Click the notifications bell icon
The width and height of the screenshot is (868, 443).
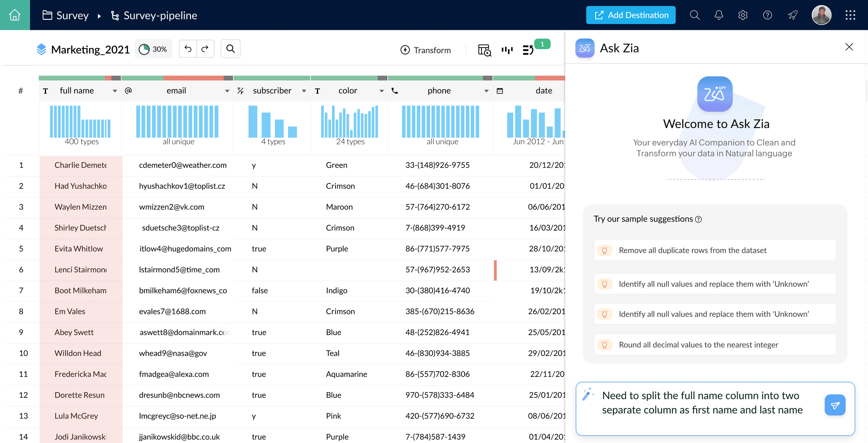pyautogui.click(x=718, y=15)
